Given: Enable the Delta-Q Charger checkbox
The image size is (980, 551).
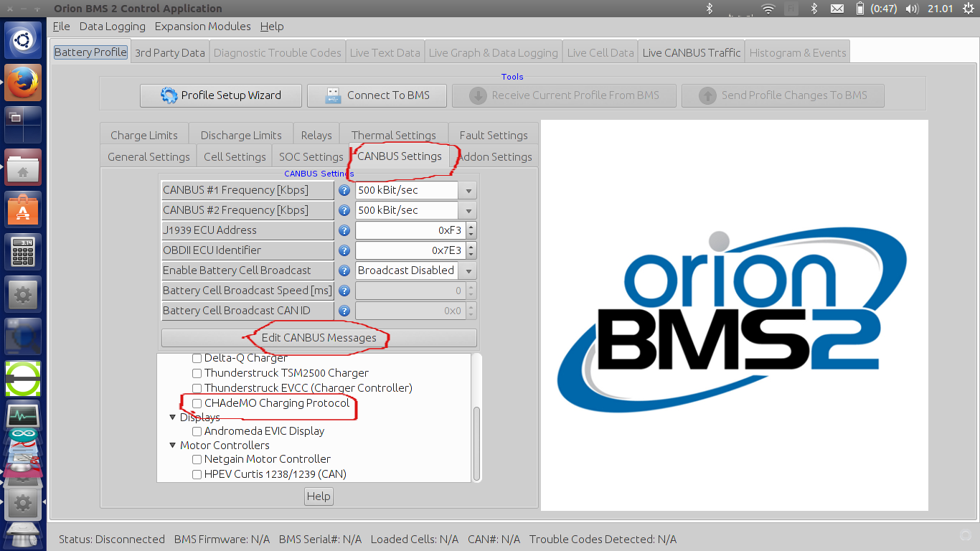Looking at the screenshot, I should 197,358.
